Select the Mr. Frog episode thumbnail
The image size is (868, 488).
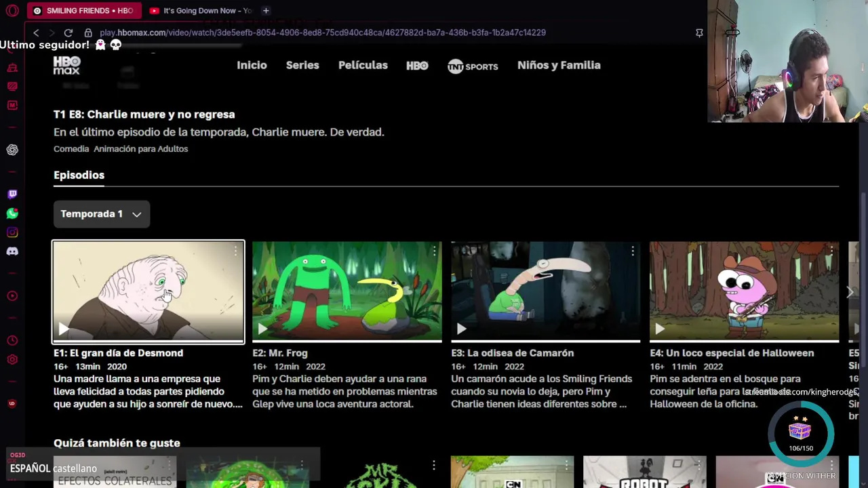[347, 292]
